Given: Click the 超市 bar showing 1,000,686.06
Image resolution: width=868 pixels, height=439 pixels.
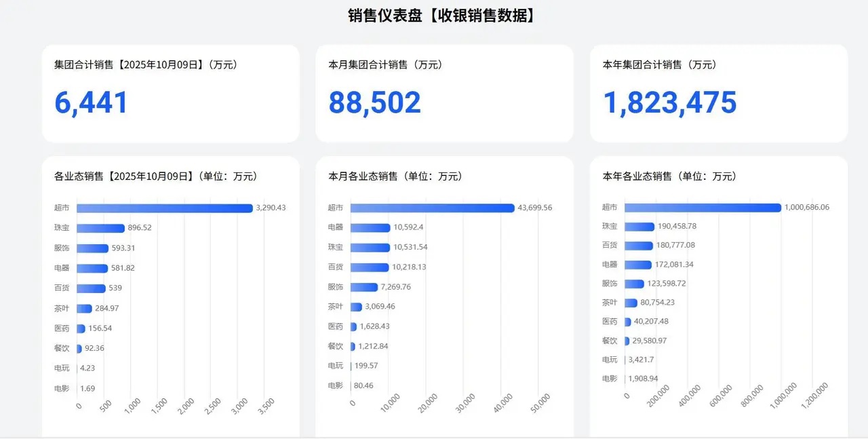Looking at the screenshot, I should coord(703,208).
